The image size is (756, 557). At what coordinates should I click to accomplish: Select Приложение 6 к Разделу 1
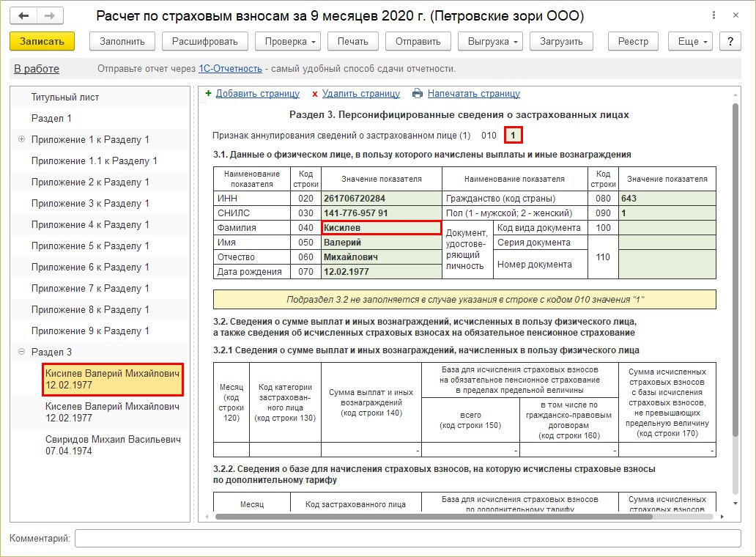[x=90, y=267]
